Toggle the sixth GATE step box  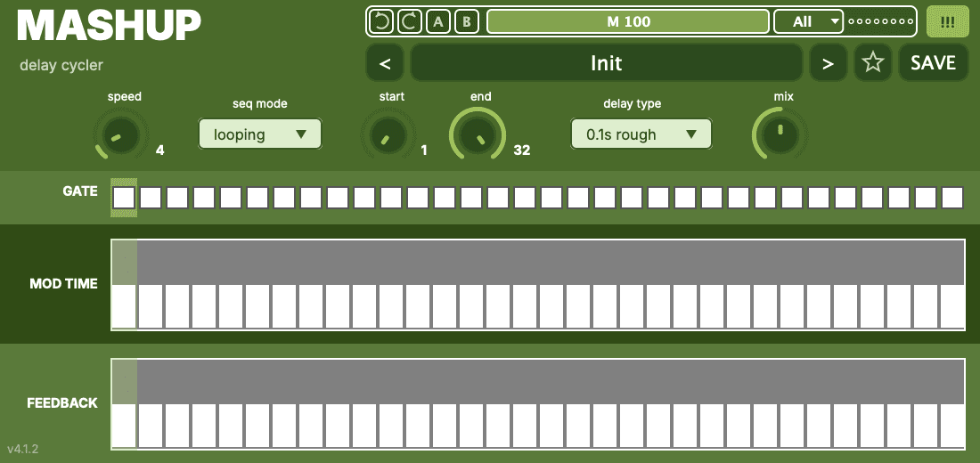tap(257, 198)
